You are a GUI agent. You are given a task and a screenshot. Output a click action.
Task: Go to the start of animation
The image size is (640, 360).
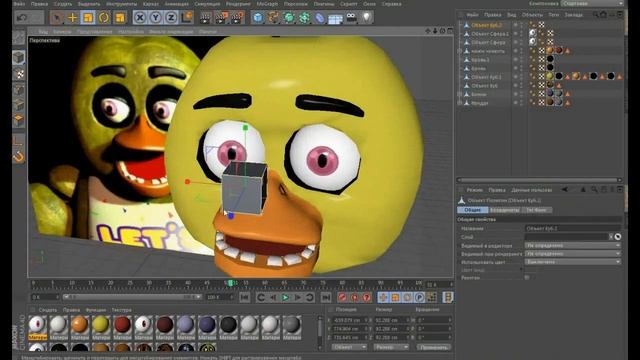click(x=244, y=297)
